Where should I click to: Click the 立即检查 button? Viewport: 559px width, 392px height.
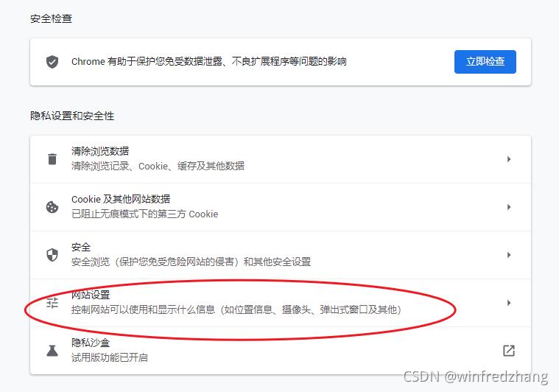[485, 62]
